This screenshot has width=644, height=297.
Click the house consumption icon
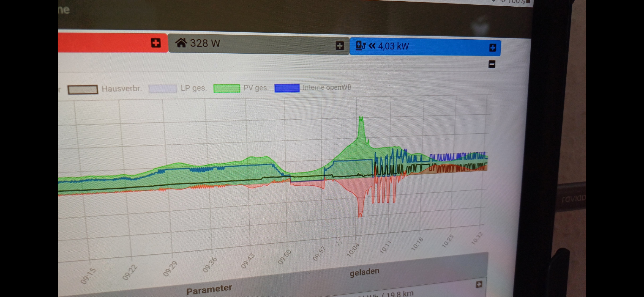181,43
